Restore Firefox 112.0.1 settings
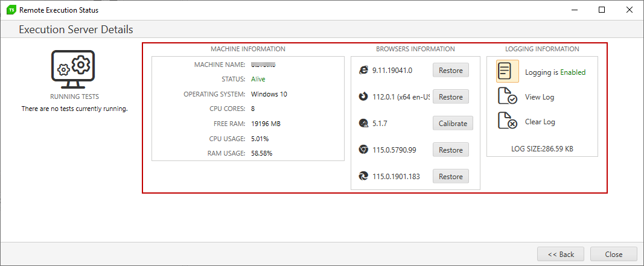Image resolution: width=644 pixels, height=266 pixels. click(450, 97)
